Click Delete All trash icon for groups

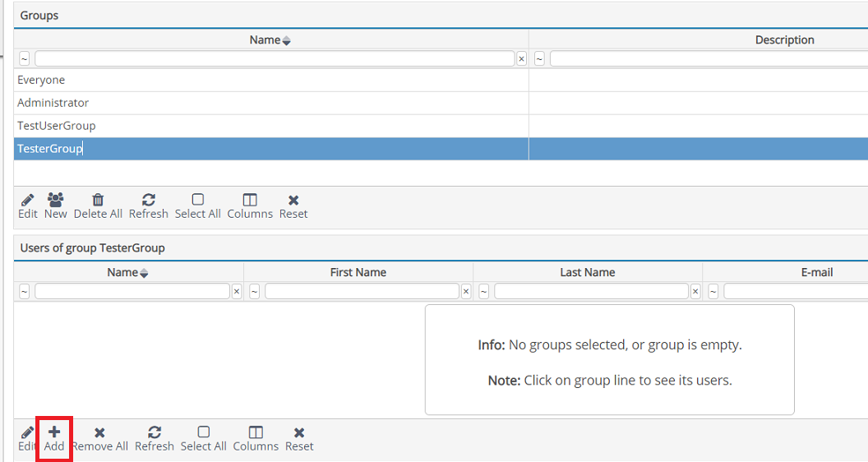tap(98, 200)
